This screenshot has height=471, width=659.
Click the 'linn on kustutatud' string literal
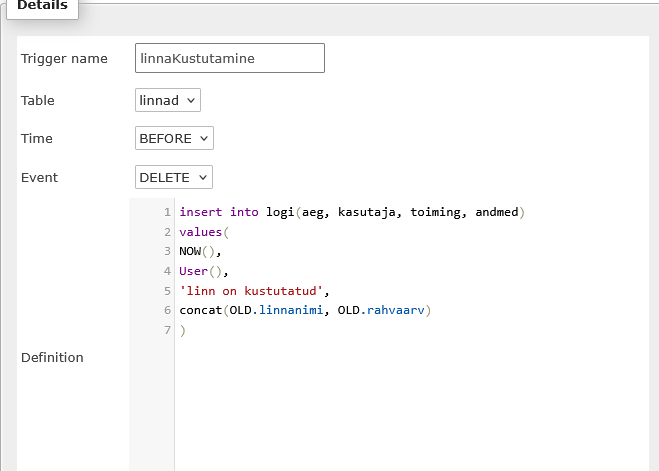251,291
